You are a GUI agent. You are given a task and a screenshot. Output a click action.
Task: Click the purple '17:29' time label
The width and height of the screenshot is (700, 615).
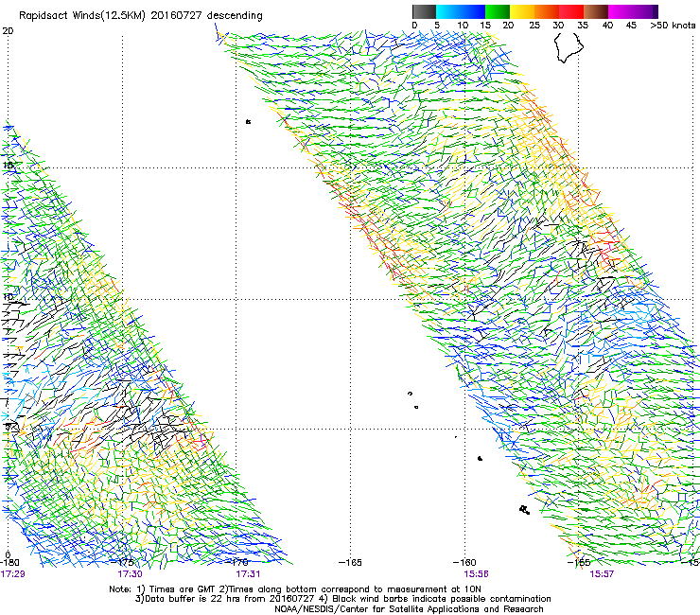point(12,574)
